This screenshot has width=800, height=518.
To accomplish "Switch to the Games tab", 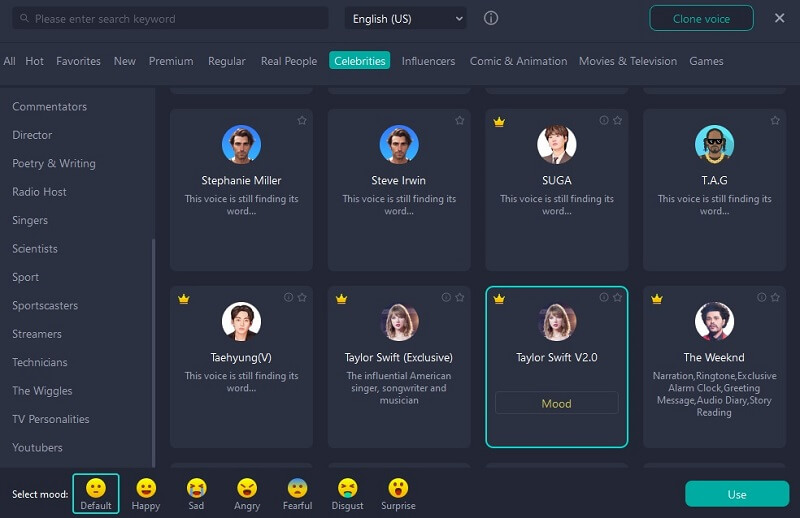I will 706,61.
